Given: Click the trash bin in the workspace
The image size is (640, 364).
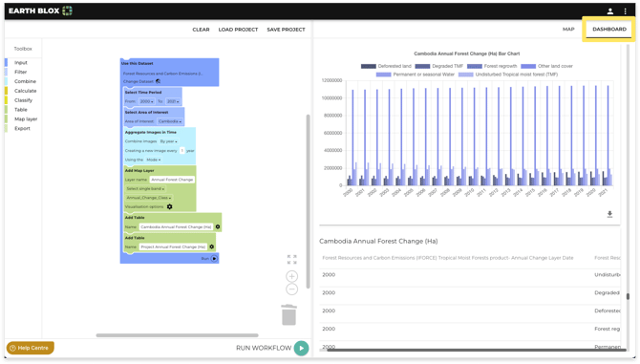Looking at the screenshot, I should (x=289, y=314).
